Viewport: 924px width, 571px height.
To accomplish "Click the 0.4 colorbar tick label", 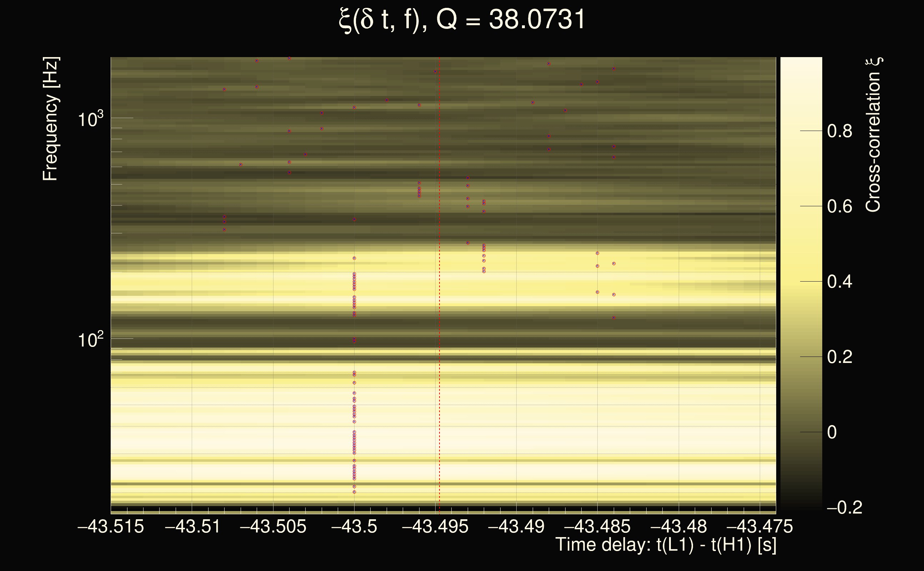I will point(839,282).
